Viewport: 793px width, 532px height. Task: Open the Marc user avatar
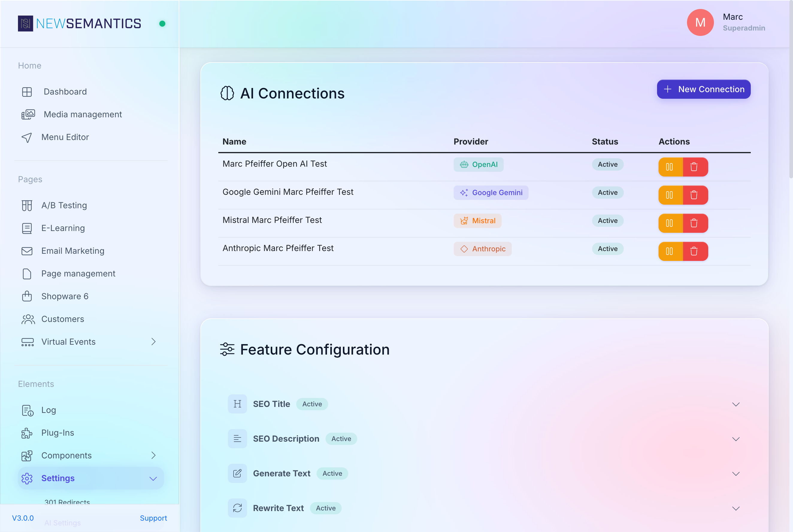pos(700,22)
